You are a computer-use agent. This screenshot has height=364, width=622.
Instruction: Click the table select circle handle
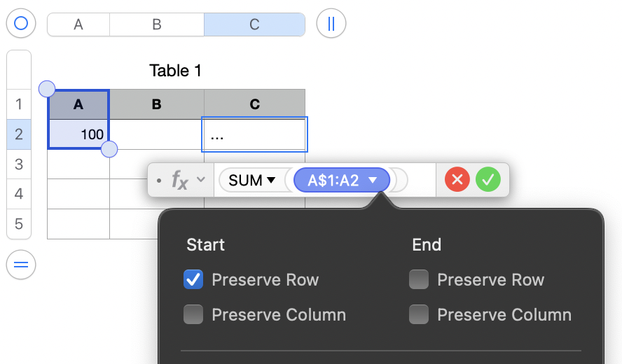[21, 24]
